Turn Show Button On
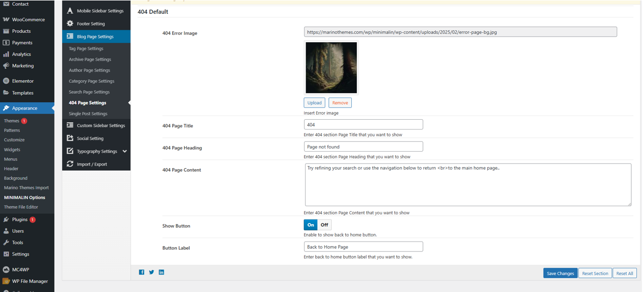The width and height of the screenshot is (644, 292). click(x=311, y=225)
